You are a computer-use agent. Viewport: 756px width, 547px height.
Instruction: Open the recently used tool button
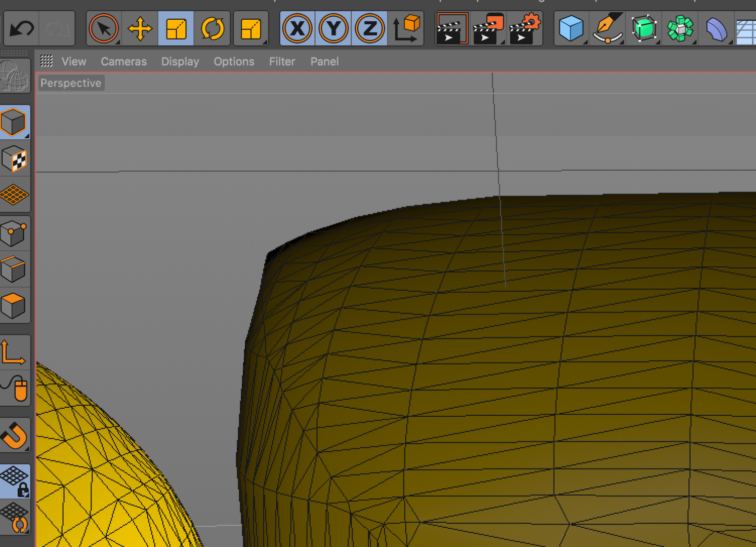click(251, 28)
